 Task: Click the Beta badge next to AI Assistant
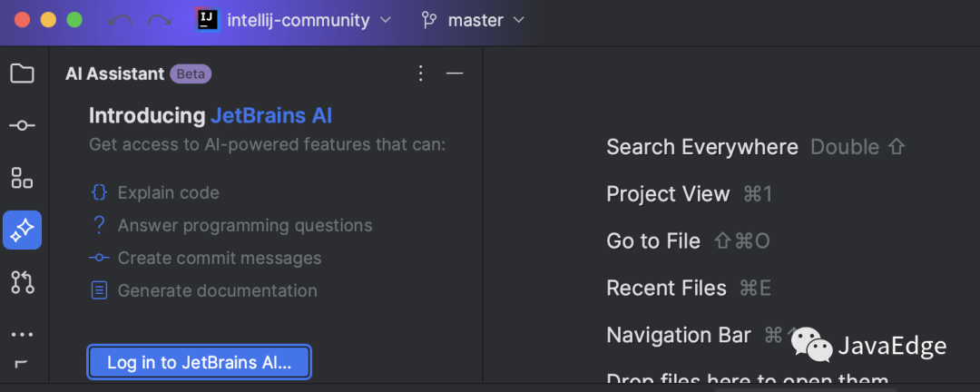pyautogui.click(x=191, y=73)
